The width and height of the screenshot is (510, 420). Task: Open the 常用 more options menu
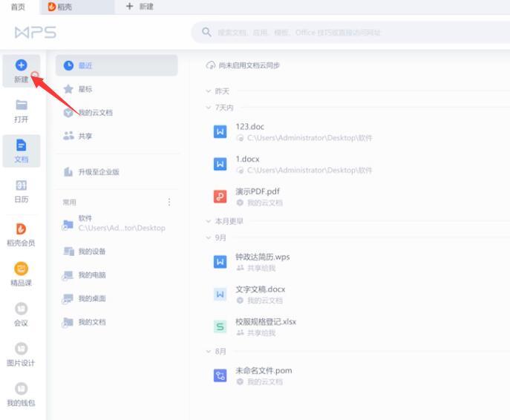pyautogui.click(x=169, y=202)
